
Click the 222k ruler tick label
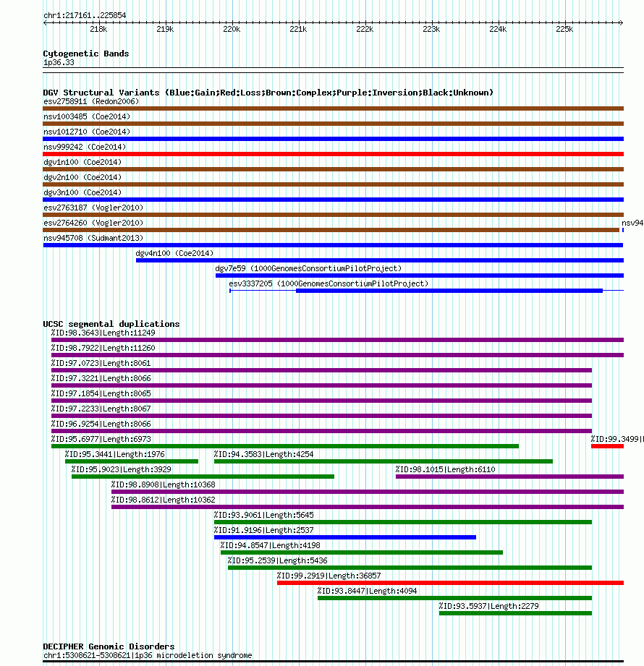coord(365,30)
